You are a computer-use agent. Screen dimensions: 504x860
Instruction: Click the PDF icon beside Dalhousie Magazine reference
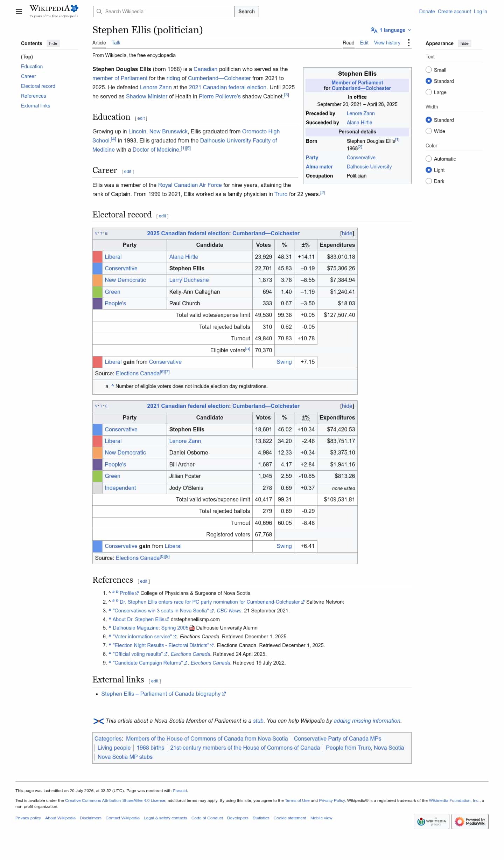pos(192,628)
